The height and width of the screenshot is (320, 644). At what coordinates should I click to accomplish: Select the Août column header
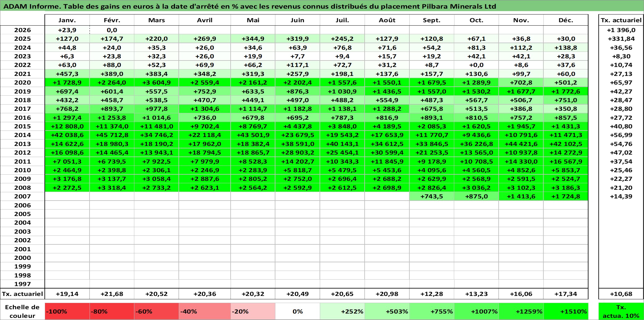tap(387, 20)
